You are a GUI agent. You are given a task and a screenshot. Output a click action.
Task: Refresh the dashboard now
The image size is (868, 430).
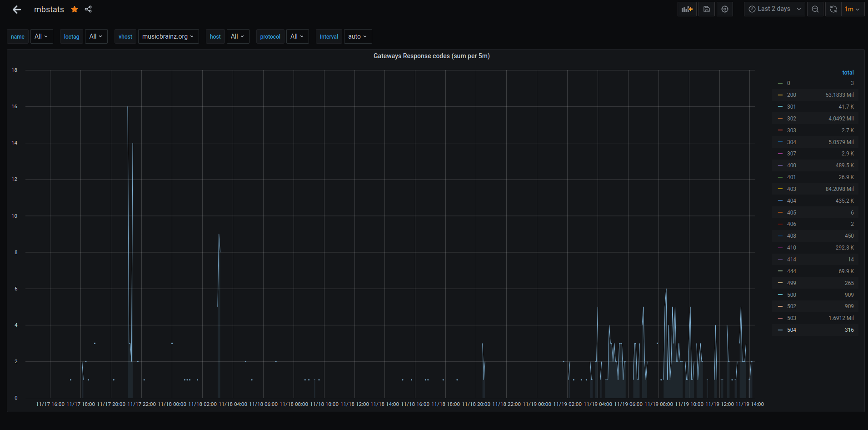(x=833, y=9)
